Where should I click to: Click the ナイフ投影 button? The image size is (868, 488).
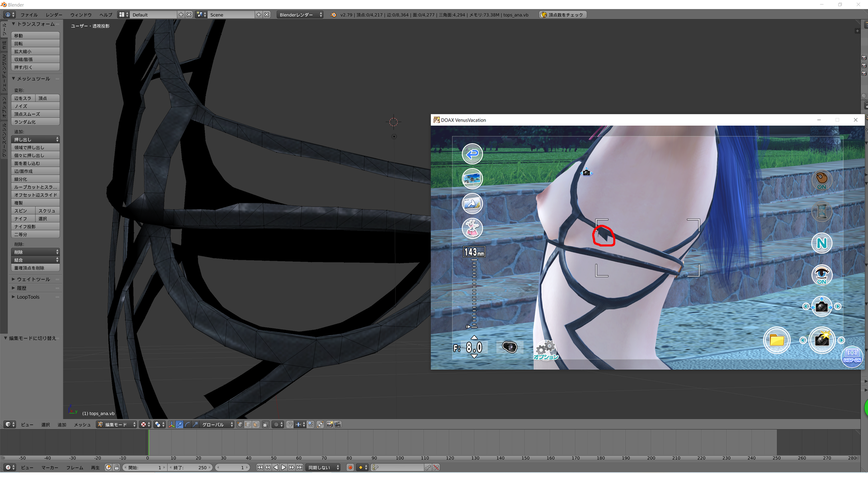[x=36, y=226]
